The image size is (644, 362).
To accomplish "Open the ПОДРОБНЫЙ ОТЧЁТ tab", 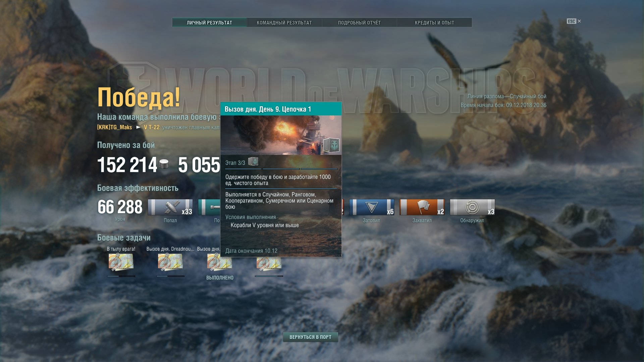I will 359,22.
